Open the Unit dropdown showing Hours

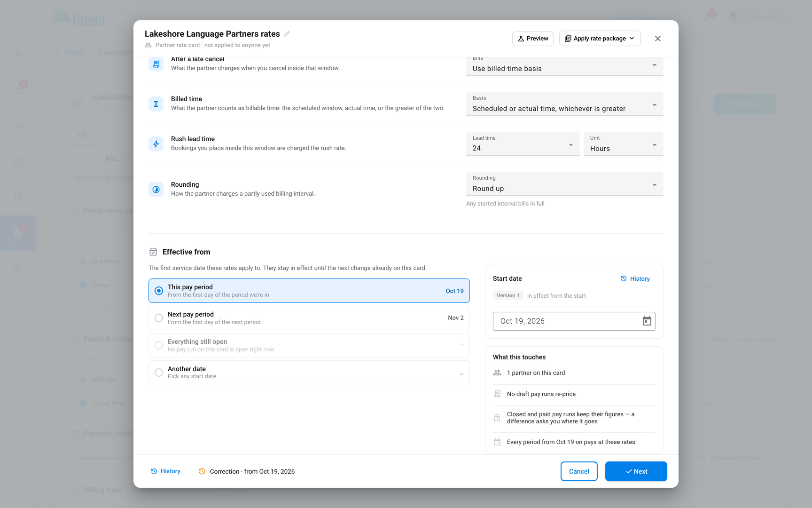623,144
